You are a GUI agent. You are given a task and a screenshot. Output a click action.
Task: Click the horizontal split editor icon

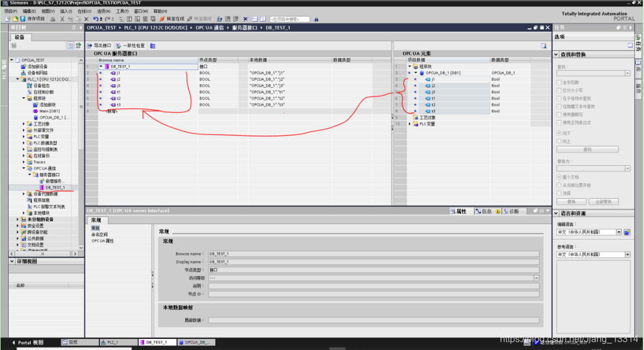(255, 19)
